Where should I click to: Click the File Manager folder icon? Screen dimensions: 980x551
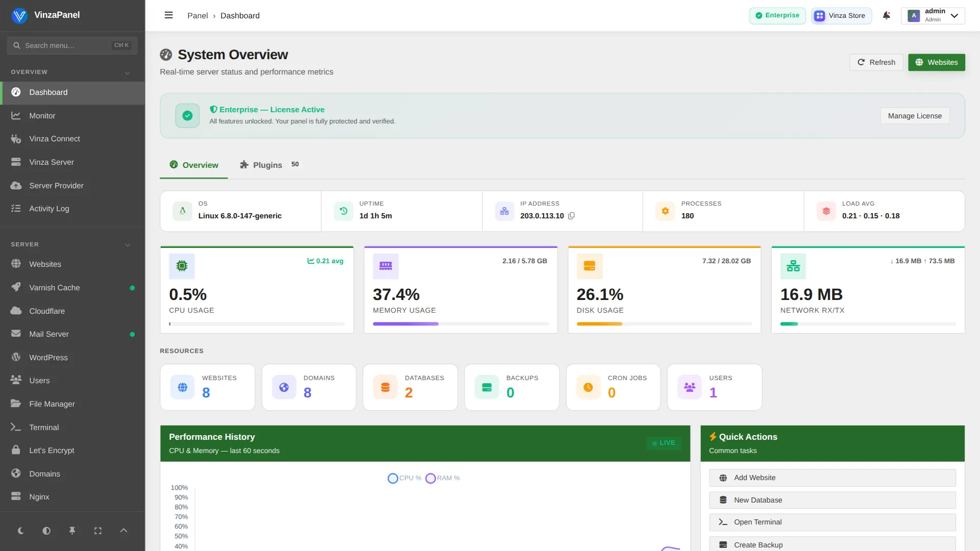pos(16,404)
